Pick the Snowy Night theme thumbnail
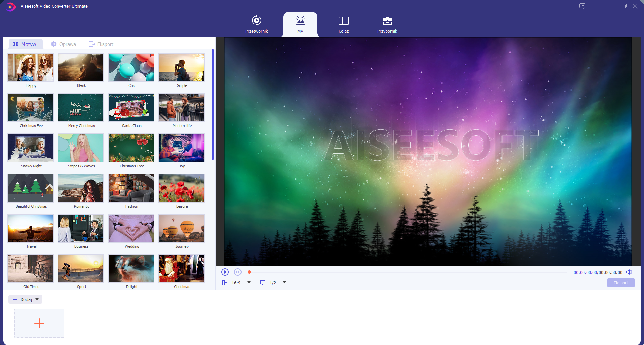This screenshot has height=345, width=644. coord(31,148)
